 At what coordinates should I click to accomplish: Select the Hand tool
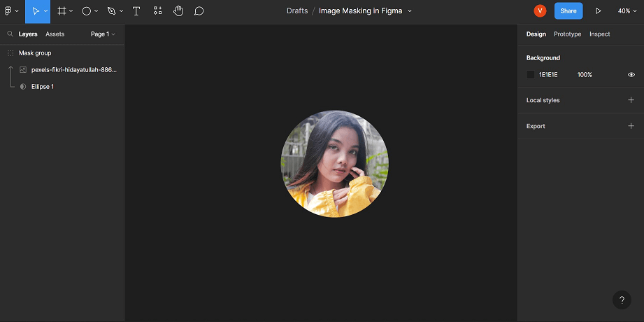pos(178,11)
